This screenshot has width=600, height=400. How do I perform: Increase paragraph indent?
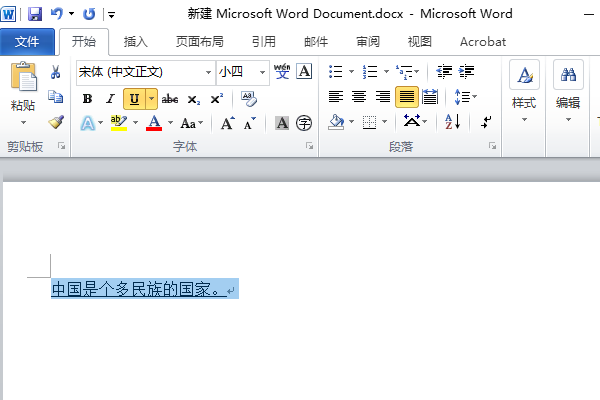coord(466,72)
